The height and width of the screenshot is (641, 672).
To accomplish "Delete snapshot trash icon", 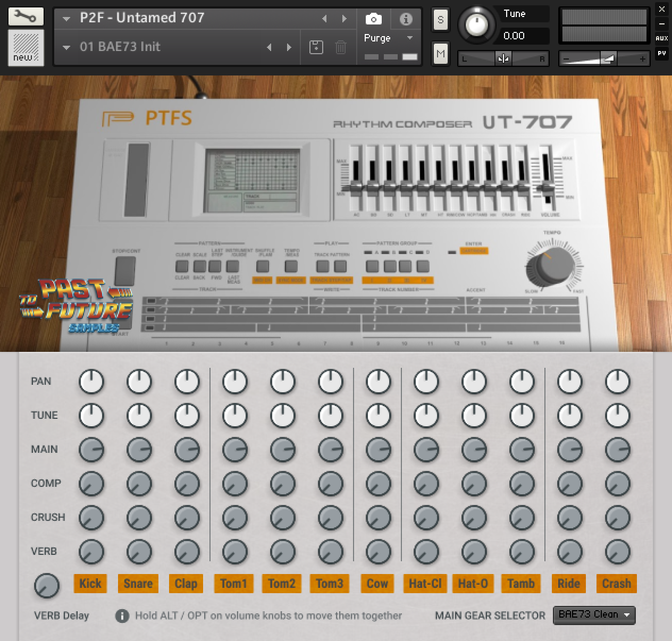I will pyautogui.click(x=341, y=47).
